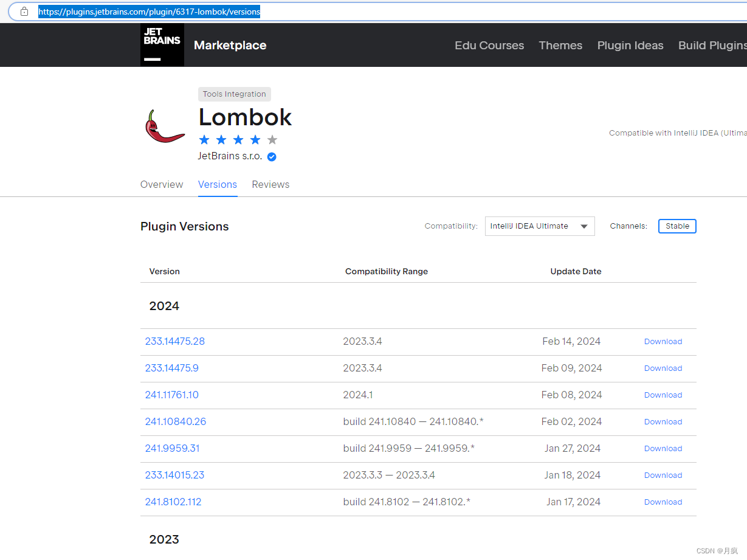Click the first blue rating star
Viewport: 747px width, 560px height.
(204, 140)
